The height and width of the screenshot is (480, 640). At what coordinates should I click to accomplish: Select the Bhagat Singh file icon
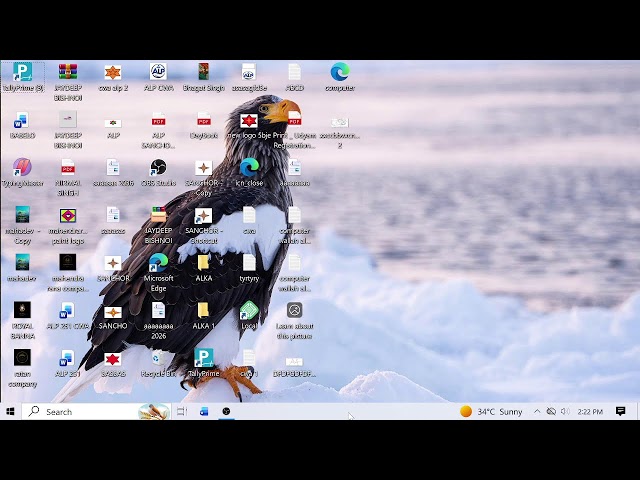pyautogui.click(x=204, y=77)
